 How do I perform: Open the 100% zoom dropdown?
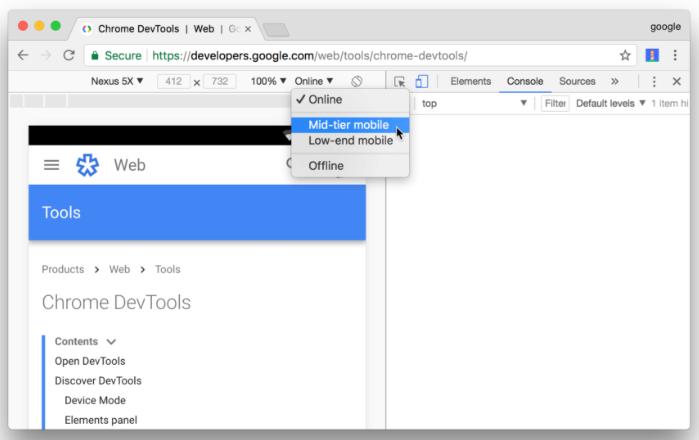pyautogui.click(x=268, y=81)
